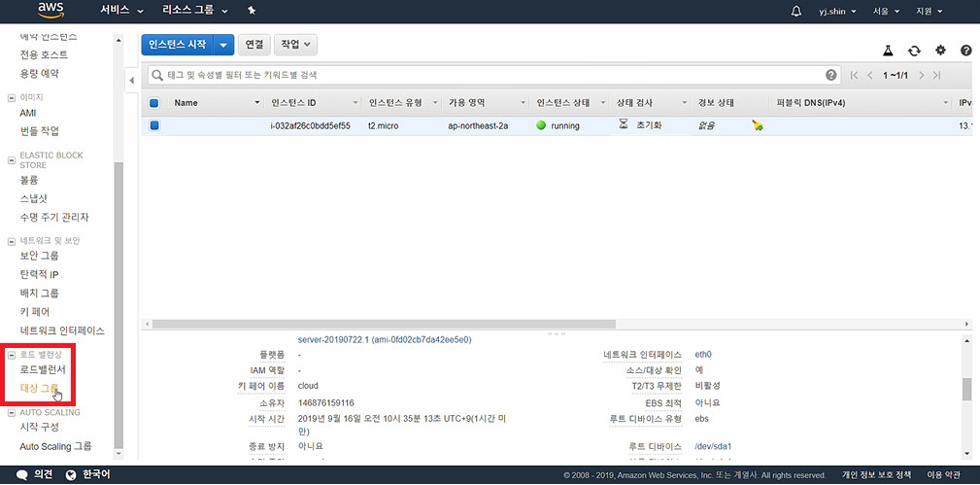Screen dimensions: 980x485
Task: Collapse the 로드 밸런싱 section
Action: [x=11, y=355]
